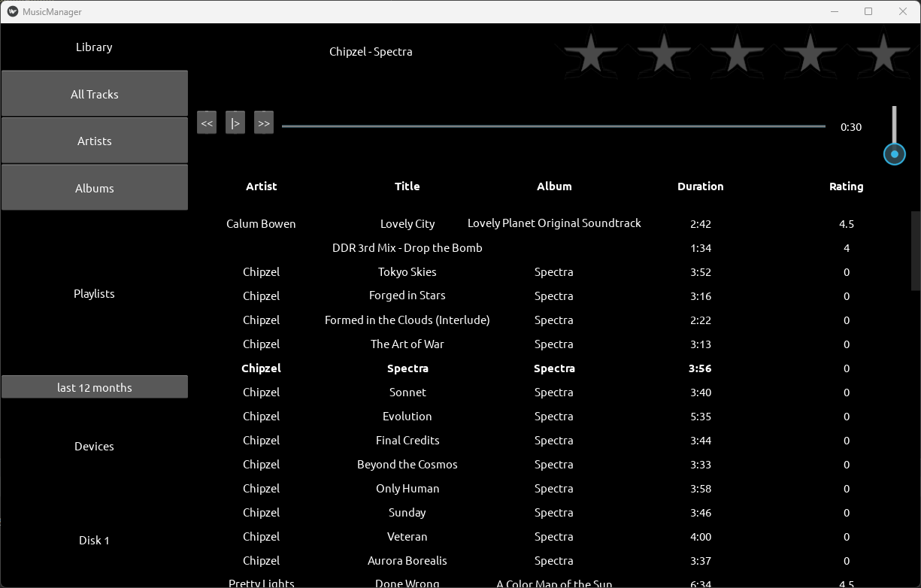This screenshot has width=921, height=588.
Task: Show the Artists list
Action: [x=94, y=141]
